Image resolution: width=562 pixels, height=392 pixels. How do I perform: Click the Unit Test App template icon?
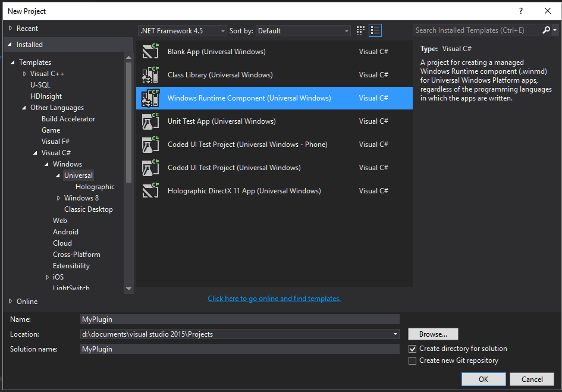(x=150, y=121)
